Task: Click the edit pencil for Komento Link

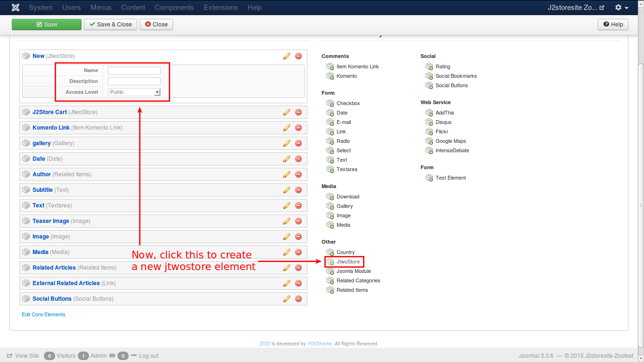Action: [287, 128]
